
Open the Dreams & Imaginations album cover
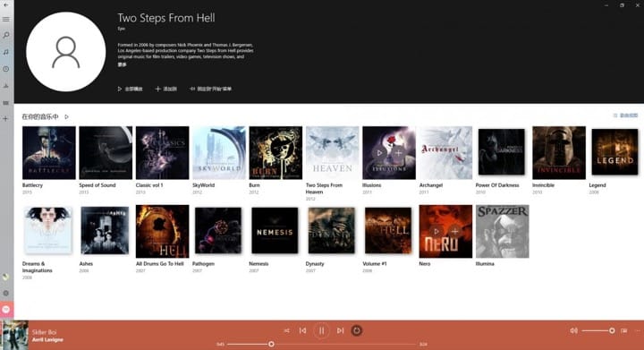point(48,230)
